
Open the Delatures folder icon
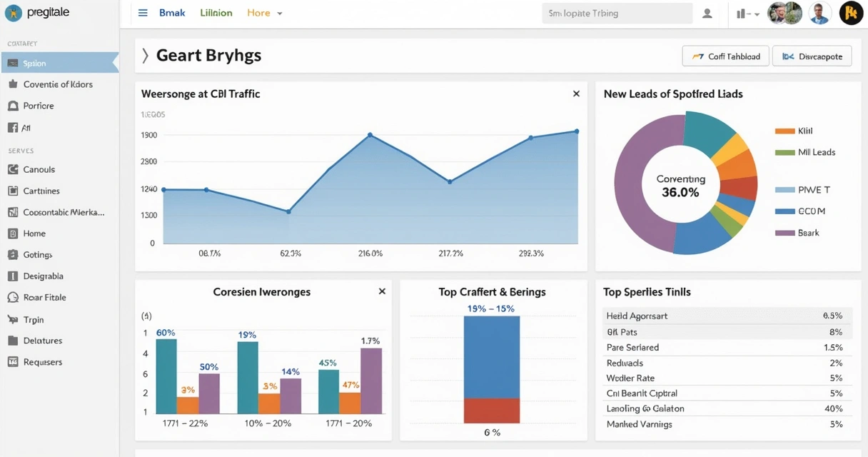13,341
